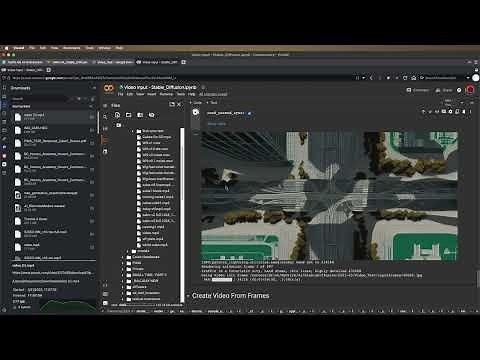Click the mount Drive icon in Files

[x=140, y=115]
